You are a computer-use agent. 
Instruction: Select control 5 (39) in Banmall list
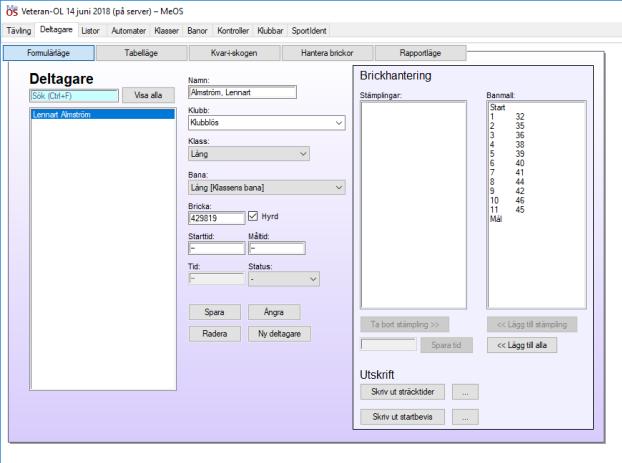click(536, 154)
